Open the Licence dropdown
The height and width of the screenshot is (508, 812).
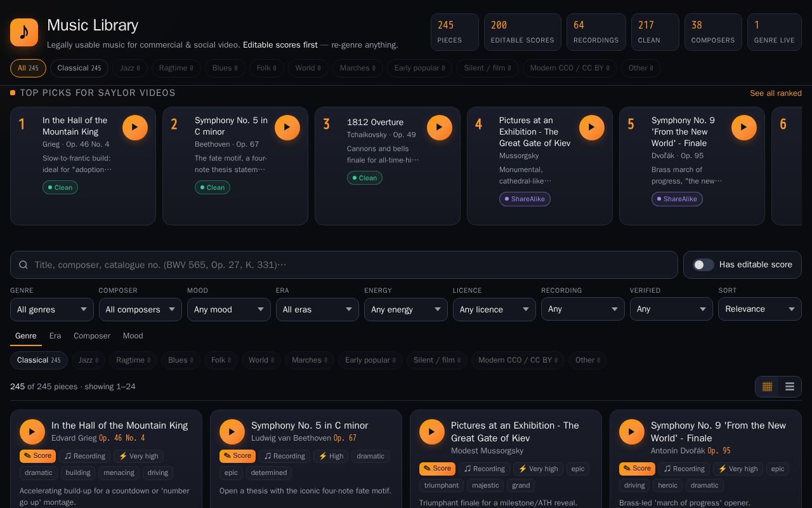click(x=494, y=309)
